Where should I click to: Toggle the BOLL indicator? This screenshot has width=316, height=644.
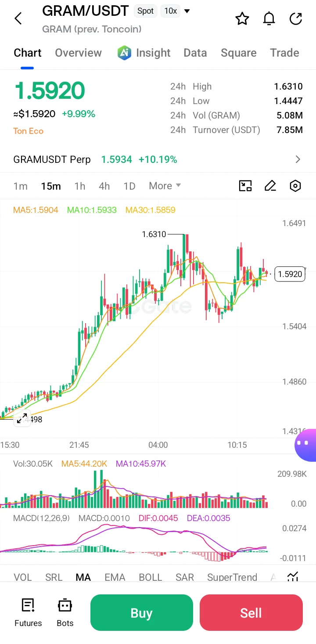pyautogui.click(x=151, y=577)
